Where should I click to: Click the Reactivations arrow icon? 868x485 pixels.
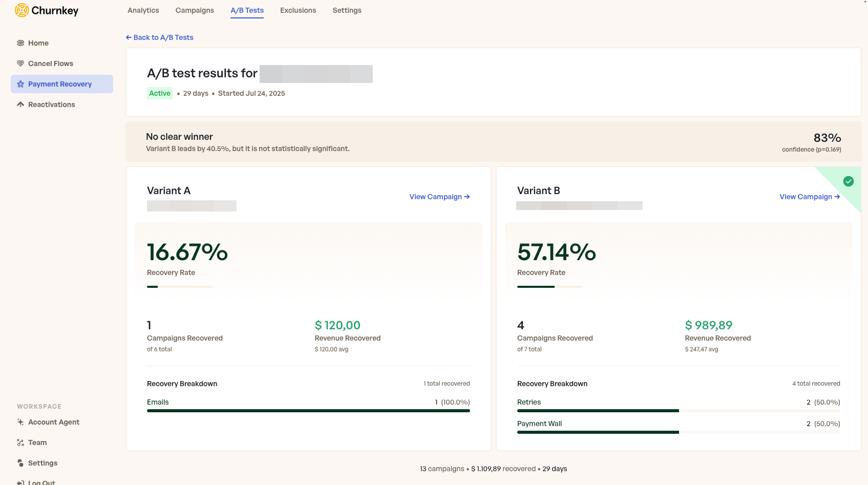tap(20, 104)
